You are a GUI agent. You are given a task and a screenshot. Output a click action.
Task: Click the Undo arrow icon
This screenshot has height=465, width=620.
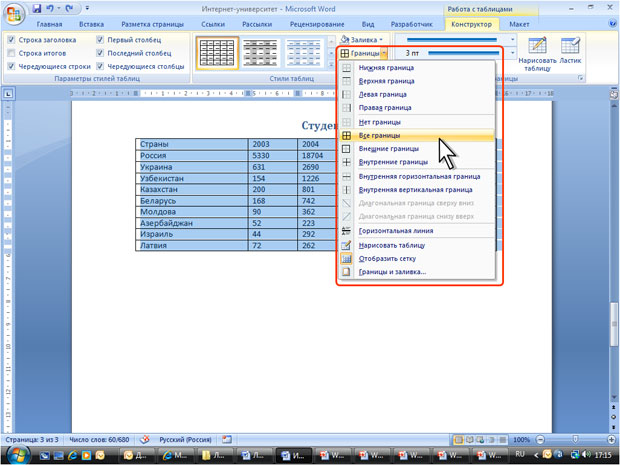50,8
